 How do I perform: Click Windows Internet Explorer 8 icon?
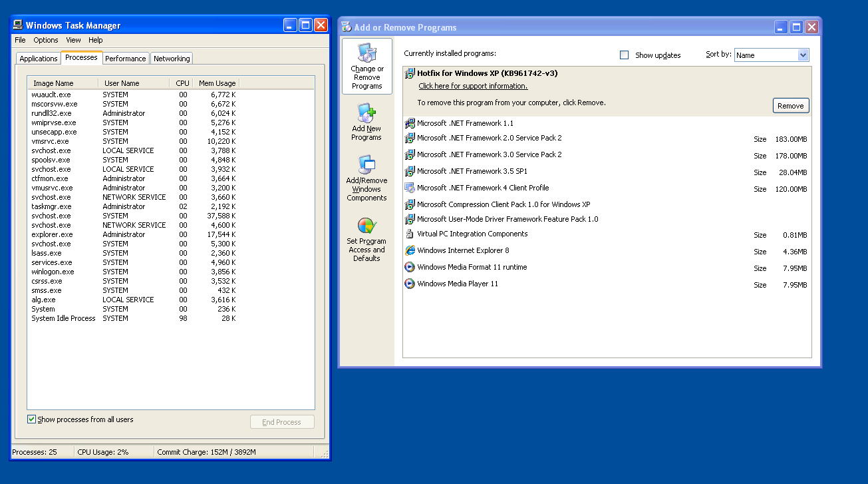point(410,250)
